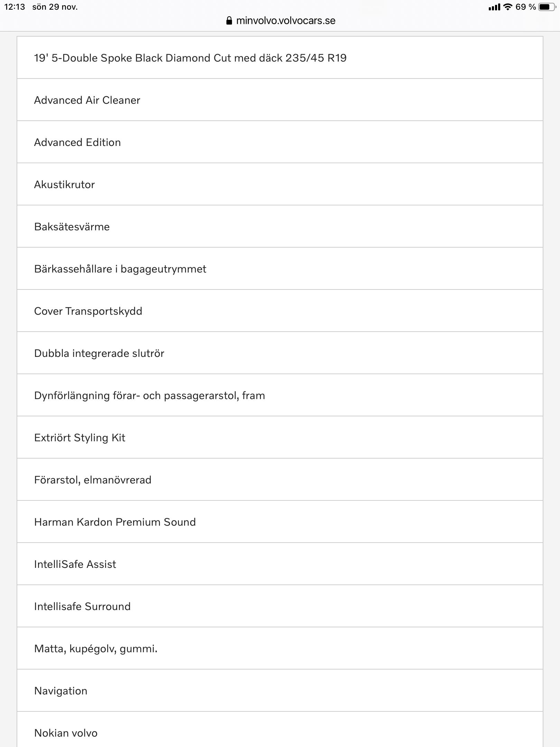
Task: Click the Intellisafe Surround row
Action: pos(280,606)
